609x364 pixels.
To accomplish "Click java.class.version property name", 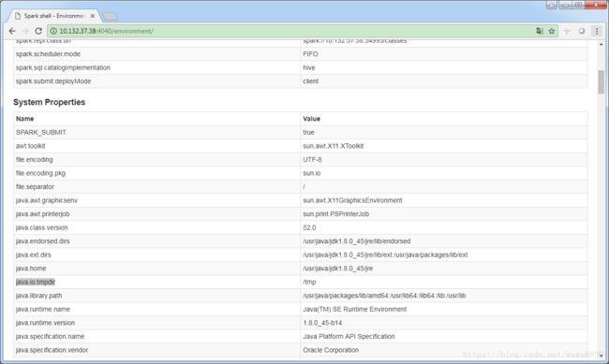I will [x=41, y=227].
